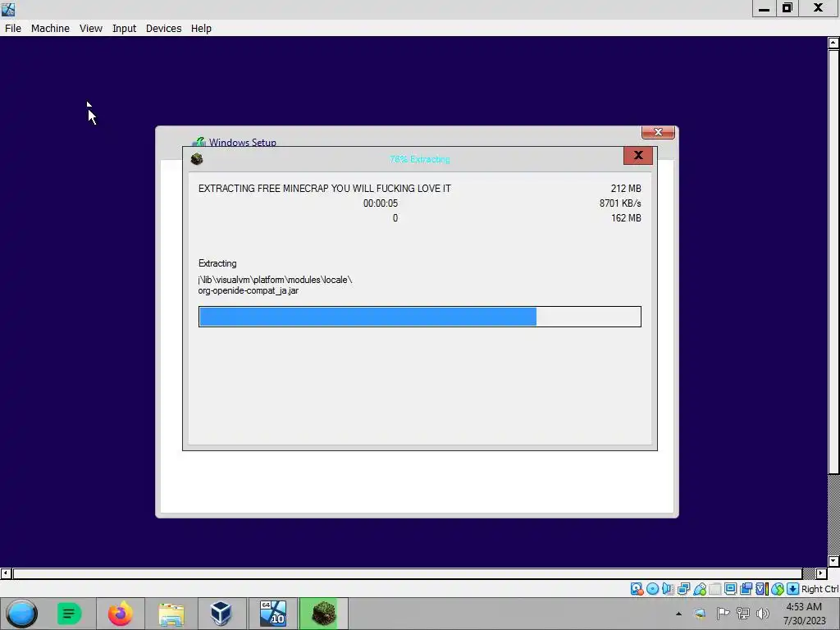The width and height of the screenshot is (840, 630).
Task: Open File Explorer from the taskbar
Action: [x=171, y=614]
